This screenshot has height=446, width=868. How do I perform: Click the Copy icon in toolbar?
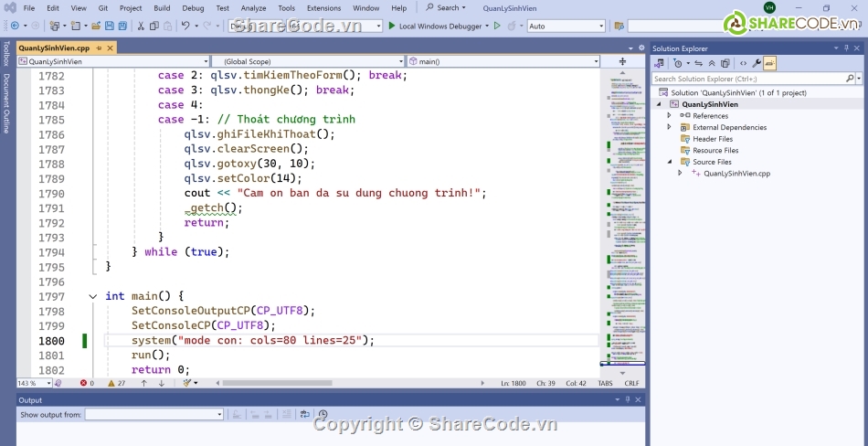pyautogui.click(x=153, y=26)
